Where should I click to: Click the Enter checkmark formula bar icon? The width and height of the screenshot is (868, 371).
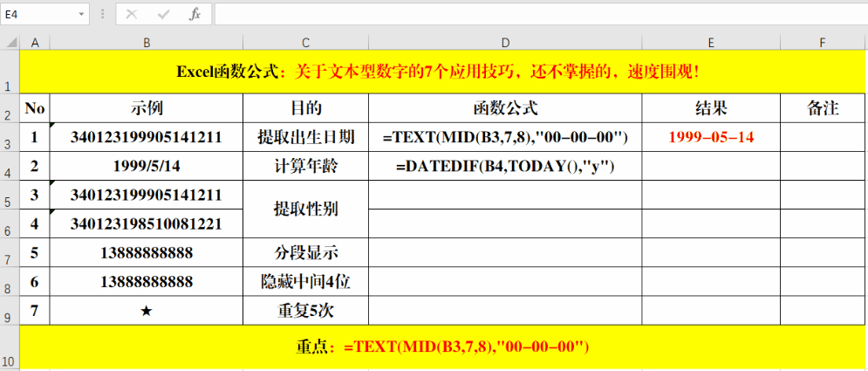pos(163,14)
